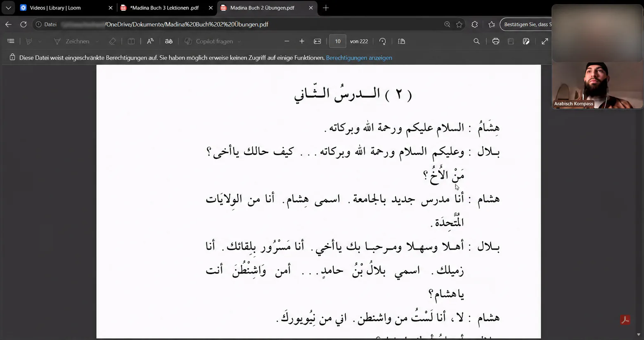
Task: Rotate the PDF page
Action: pos(383,41)
